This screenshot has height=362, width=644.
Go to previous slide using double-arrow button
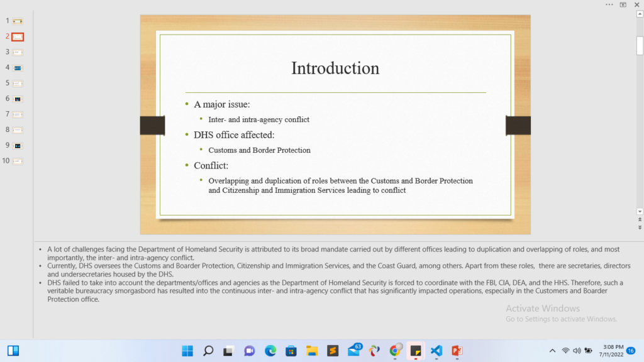[640, 220]
